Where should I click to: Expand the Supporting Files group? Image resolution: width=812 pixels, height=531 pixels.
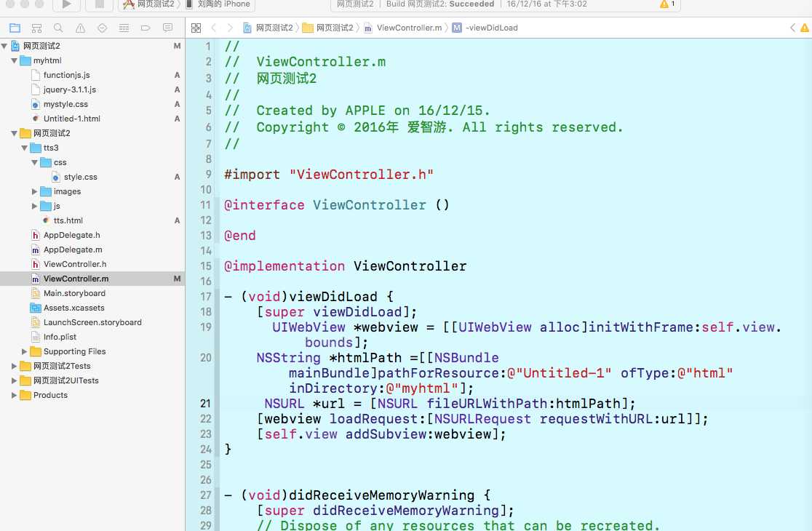pyautogui.click(x=24, y=351)
